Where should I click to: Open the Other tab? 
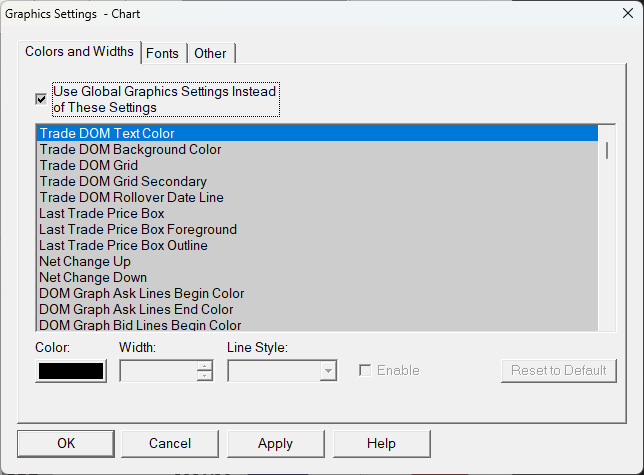pos(210,53)
